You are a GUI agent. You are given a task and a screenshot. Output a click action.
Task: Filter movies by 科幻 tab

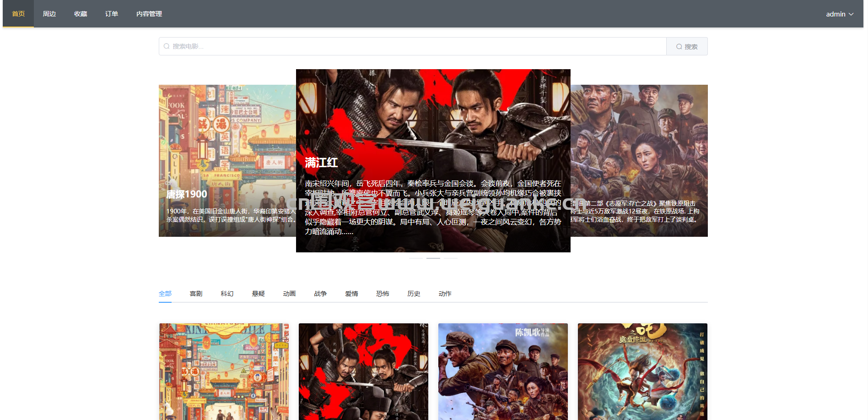click(227, 294)
